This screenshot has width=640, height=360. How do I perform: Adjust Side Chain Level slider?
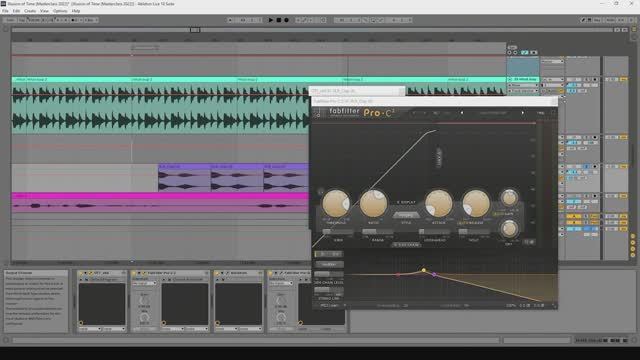tap(329, 274)
